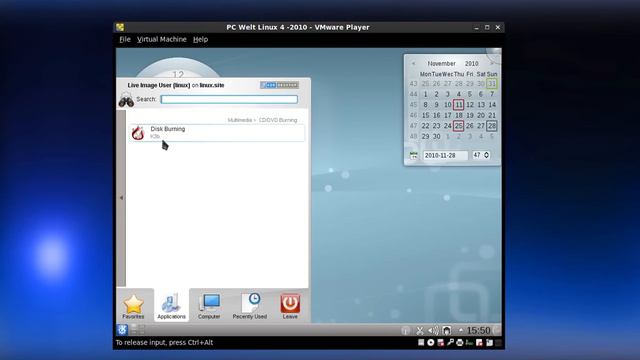Go to previous month in calendar

pyautogui.click(x=413, y=64)
